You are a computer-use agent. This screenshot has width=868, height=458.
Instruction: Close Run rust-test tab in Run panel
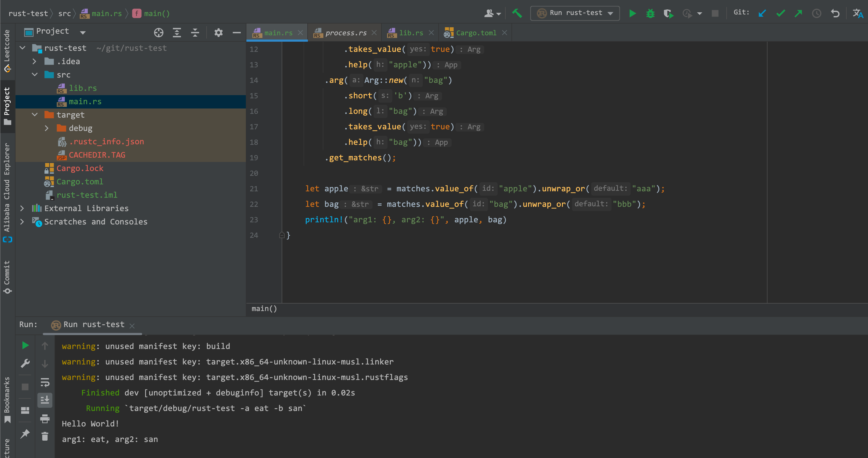(132, 325)
